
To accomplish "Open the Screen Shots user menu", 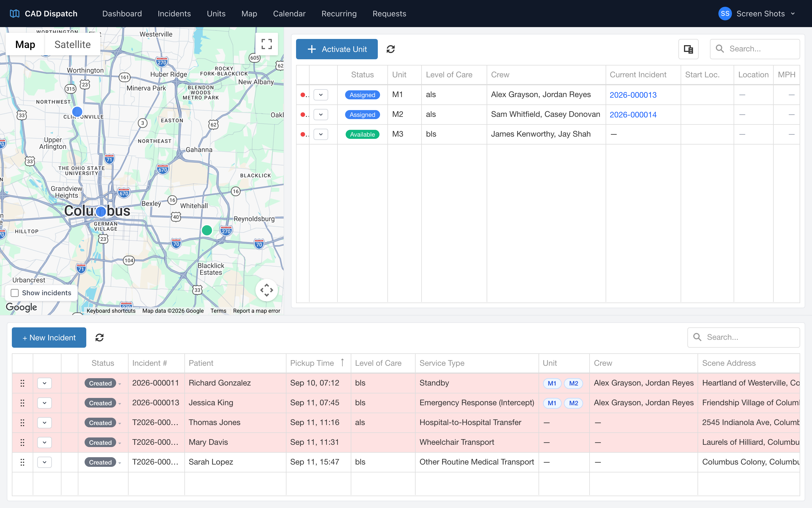I will [757, 14].
